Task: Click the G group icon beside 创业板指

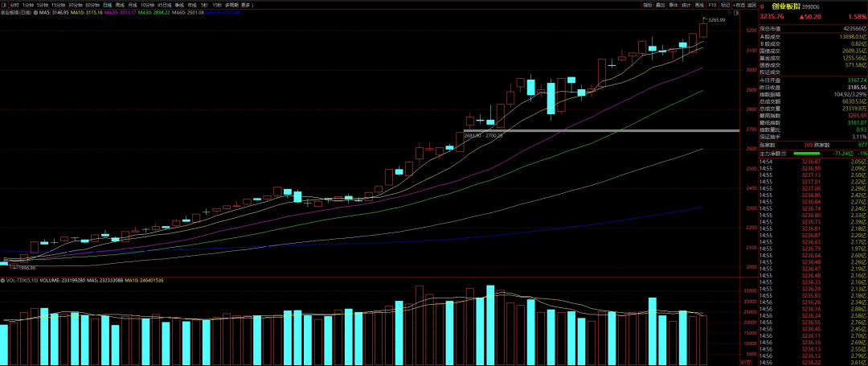Action: 762,6
